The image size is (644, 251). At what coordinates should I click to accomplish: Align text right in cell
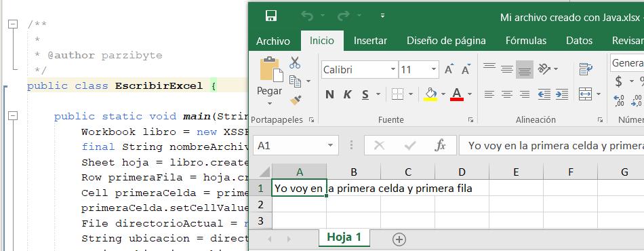(525, 94)
